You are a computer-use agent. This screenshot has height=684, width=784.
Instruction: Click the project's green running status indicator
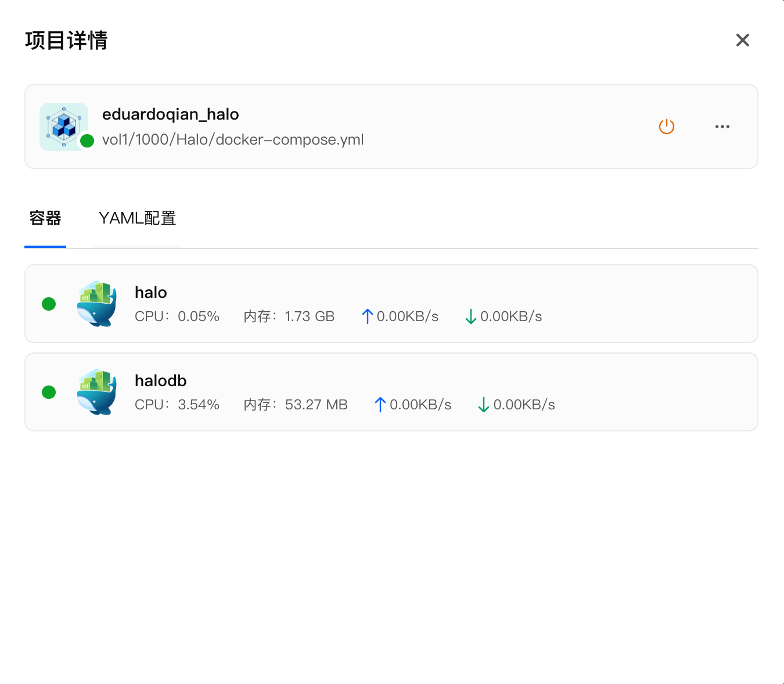coord(87,141)
